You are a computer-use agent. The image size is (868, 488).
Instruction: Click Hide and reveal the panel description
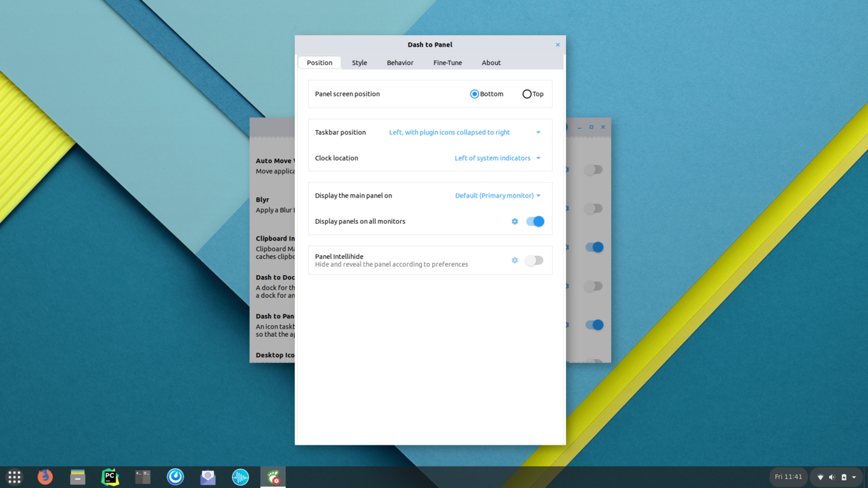click(x=391, y=264)
